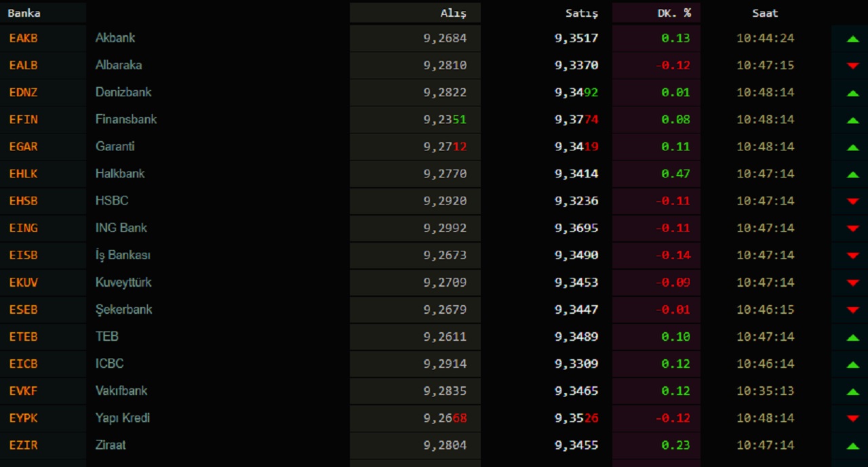Open the EGAR ticker code link
Viewport: 868px width, 467px height.
click(24, 146)
